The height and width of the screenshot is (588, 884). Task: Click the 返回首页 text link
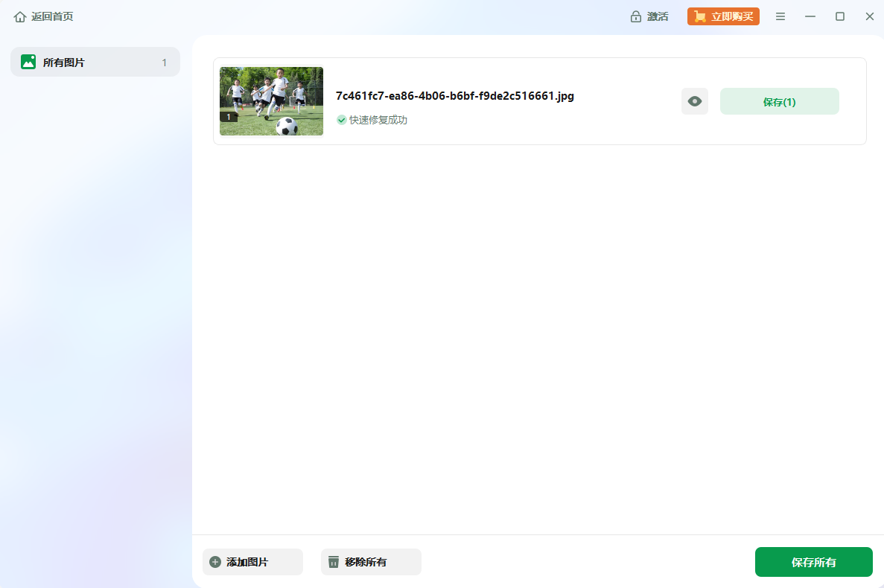pos(52,16)
